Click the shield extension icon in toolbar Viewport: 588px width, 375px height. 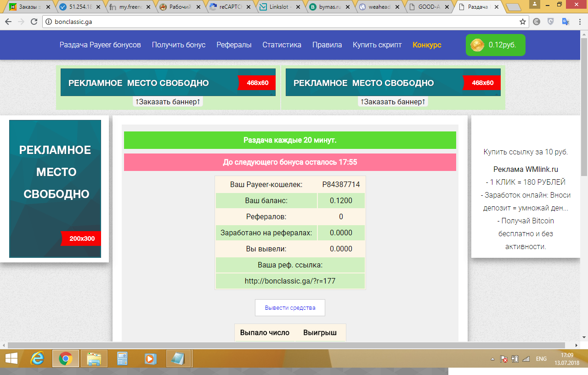551,22
